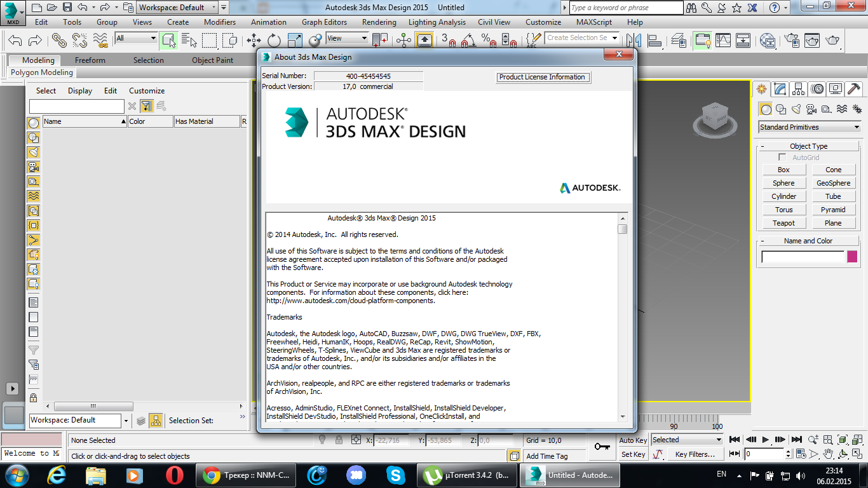Toggle the Percent Snap button
This screenshot has height=488, width=868.
(x=489, y=40)
